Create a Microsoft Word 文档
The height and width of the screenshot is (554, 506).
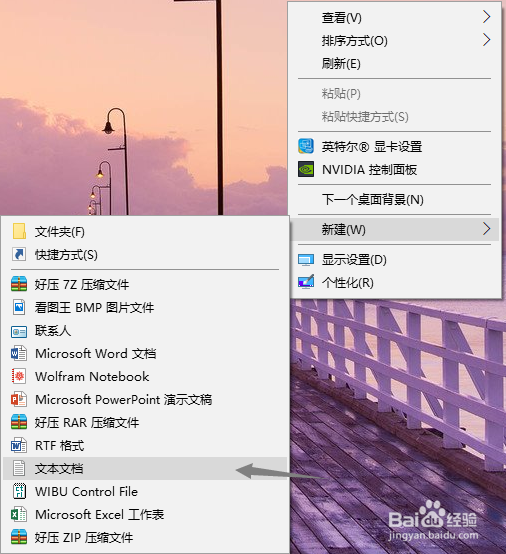click(x=145, y=353)
